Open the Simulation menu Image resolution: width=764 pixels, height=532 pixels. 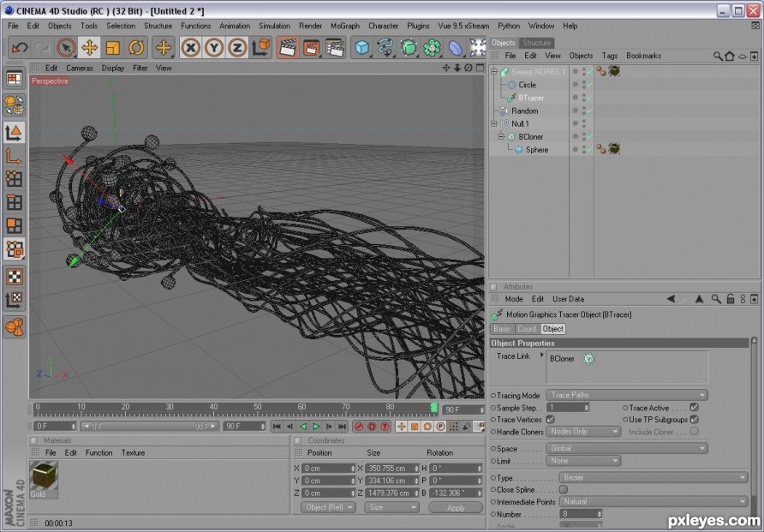[274, 26]
